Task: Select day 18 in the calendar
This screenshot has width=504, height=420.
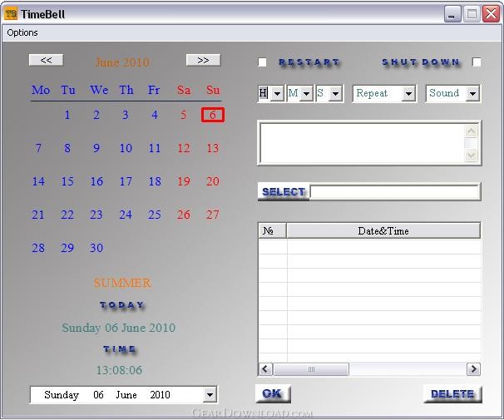Action: 155,181
